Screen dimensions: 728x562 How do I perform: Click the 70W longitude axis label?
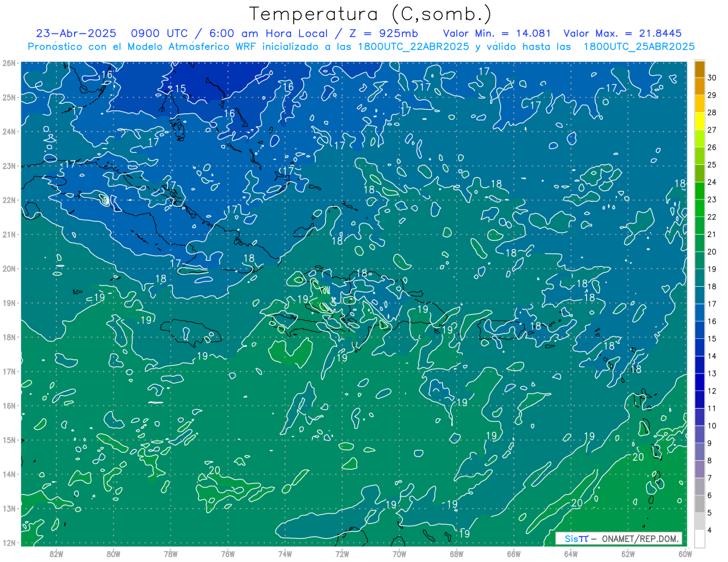pyautogui.click(x=399, y=554)
